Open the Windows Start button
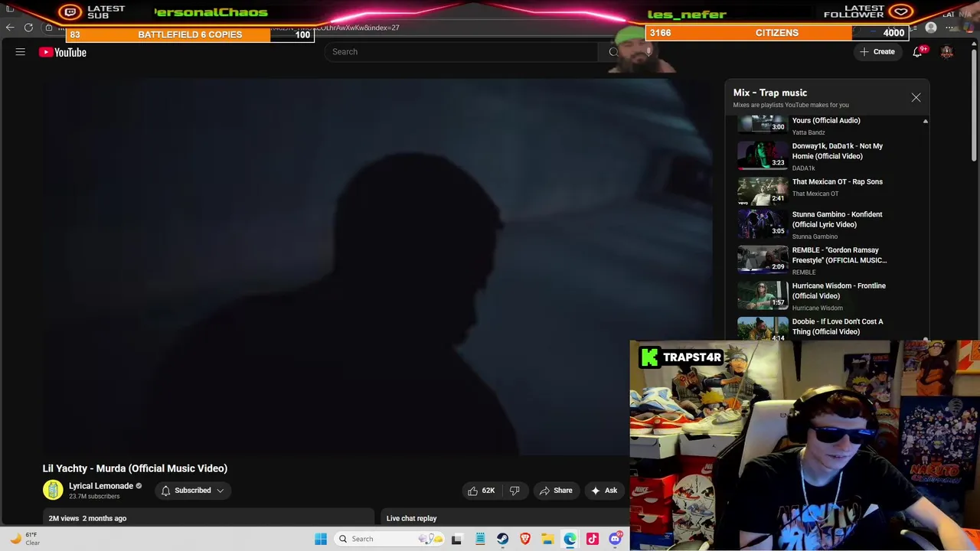 point(321,539)
